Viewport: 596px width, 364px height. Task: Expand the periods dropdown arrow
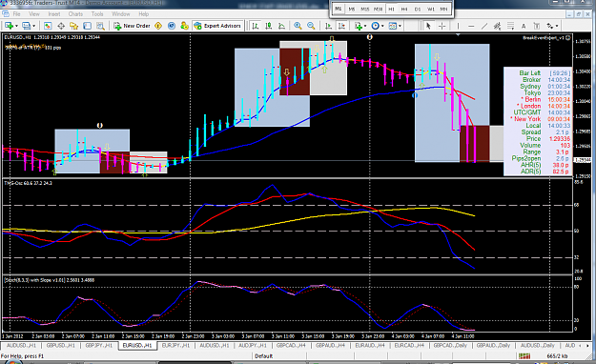click(382, 26)
